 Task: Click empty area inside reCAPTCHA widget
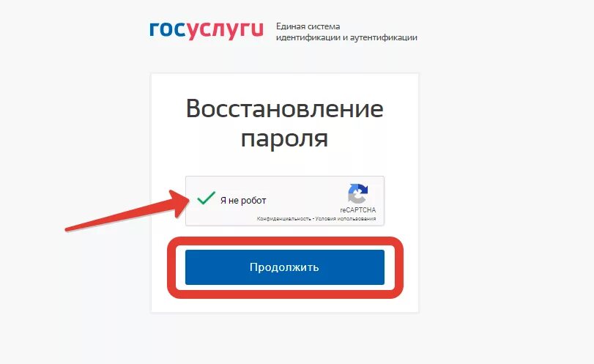point(305,197)
